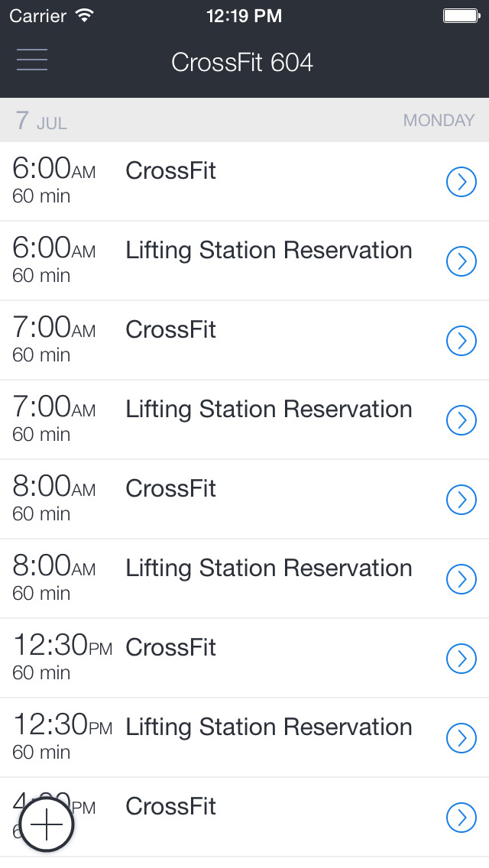Viewport: 489px width, 868px height.
Task: Open details arrow for 7:00AM CrossFit
Action: pos(461,341)
